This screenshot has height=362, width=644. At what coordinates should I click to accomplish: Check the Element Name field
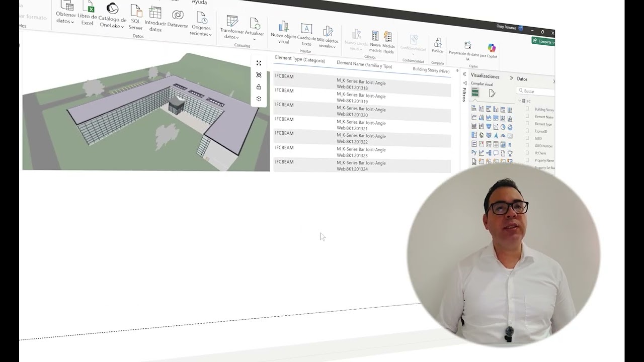[x=527, y=116]
